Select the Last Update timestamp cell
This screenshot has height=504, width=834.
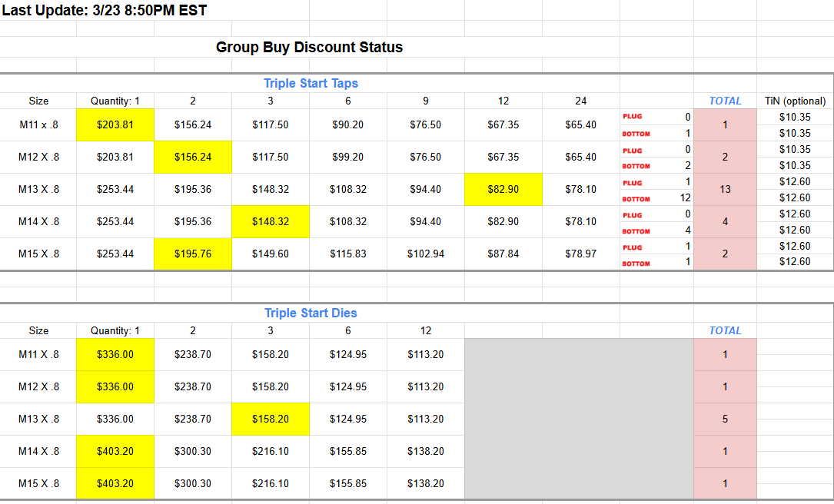coord(105,11)
